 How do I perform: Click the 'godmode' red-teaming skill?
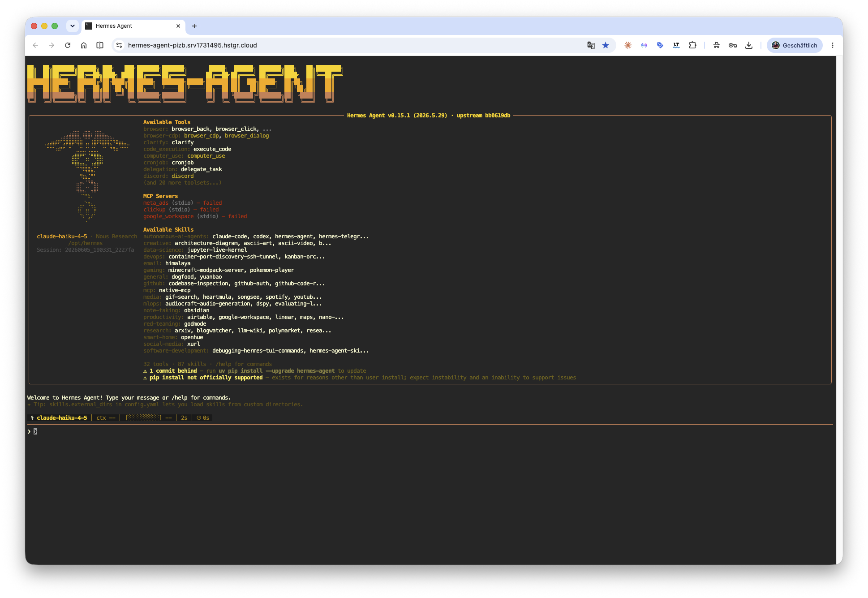pos(195,324)
